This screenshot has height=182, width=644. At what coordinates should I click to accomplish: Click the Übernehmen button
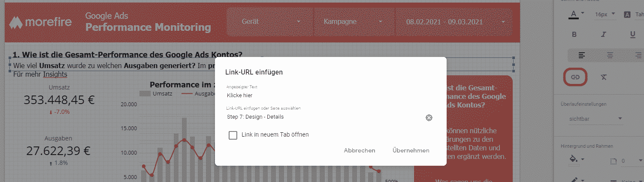click(411, 150)
